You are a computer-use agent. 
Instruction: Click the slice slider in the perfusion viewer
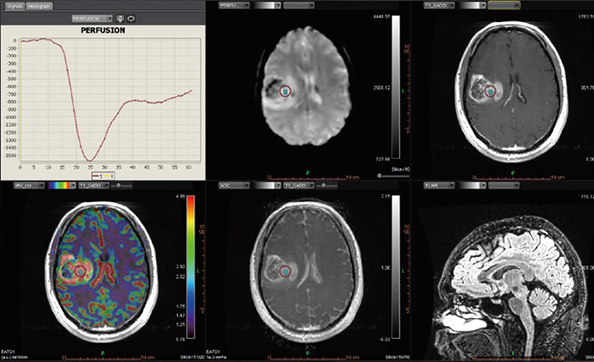(393, 176)
